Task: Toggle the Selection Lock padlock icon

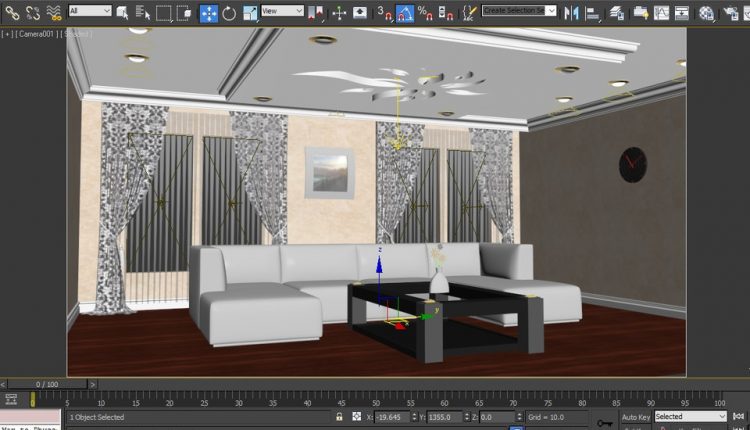Action: (339, 417)
